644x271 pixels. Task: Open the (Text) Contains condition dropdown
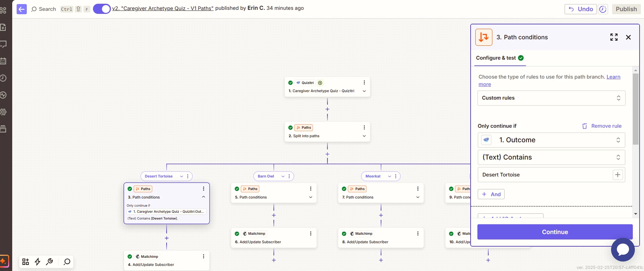(551, 157)
